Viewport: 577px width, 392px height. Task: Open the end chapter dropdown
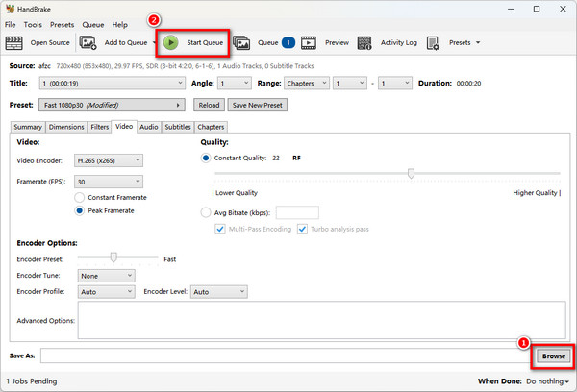tap(395, 83)
